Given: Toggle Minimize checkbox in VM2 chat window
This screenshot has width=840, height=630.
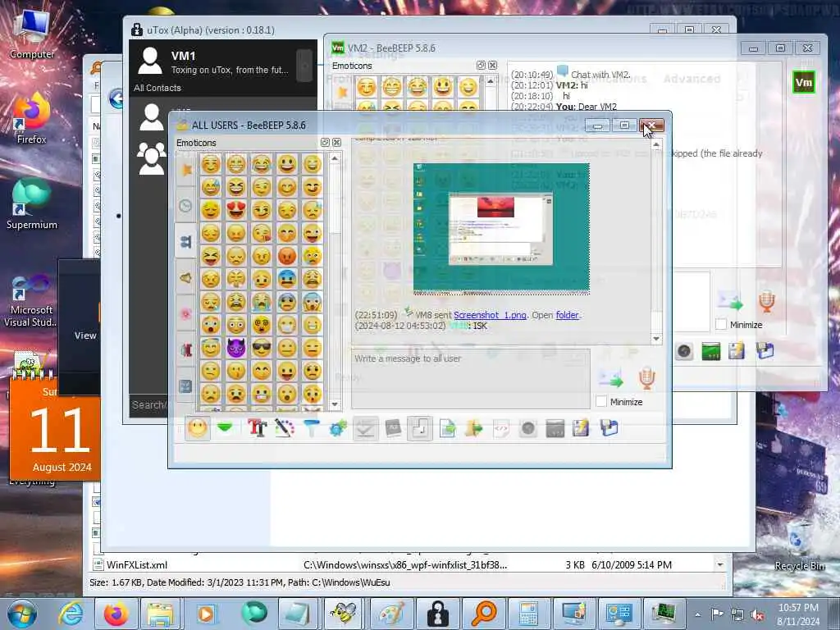Looking at the screenshot, I should pos(721,324).
